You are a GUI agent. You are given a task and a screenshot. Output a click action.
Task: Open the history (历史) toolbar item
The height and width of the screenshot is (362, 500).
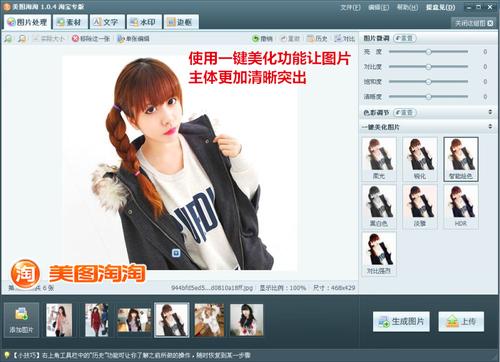[x=317, y=39]
